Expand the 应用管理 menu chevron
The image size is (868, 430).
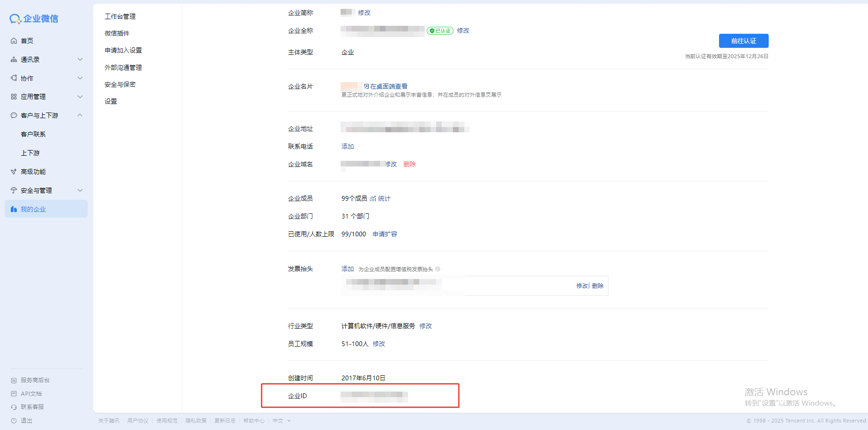coord(80,97)
